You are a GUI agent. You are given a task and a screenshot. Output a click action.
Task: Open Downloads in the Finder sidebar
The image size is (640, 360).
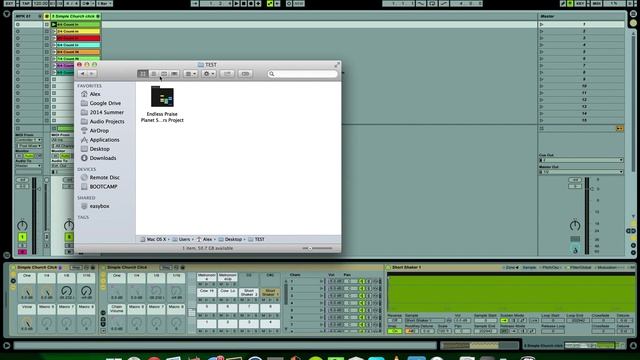tap(103, 158)
